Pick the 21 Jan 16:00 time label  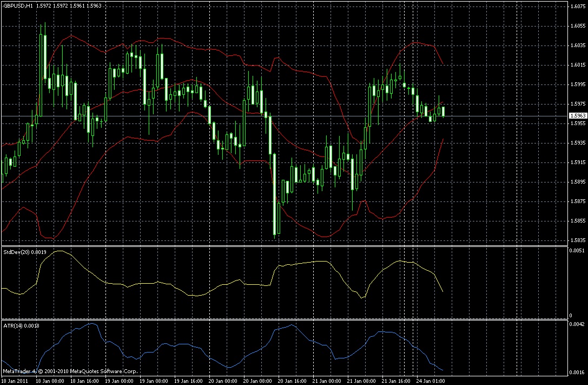397,381
